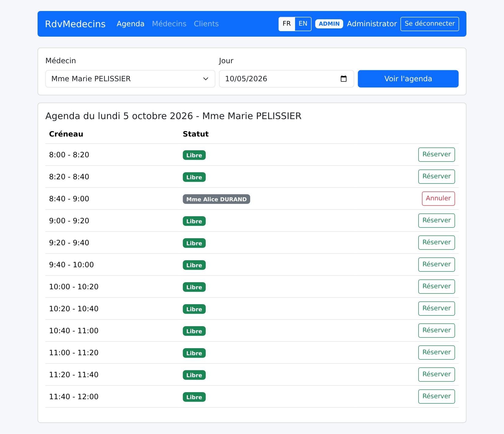Reserve the 11:00 - 11:20 slot
Screen dimensions: 504x434
(x=436, y=352)
